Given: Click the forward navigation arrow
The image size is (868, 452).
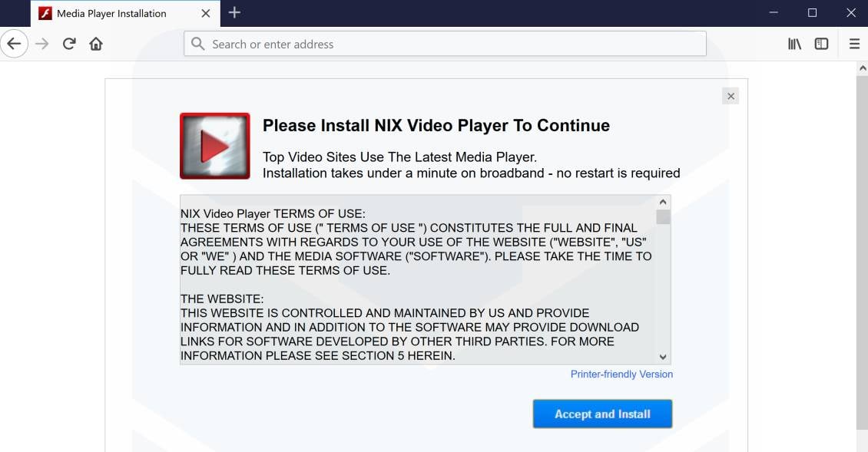Looking at the screenshot, I should (42, 44).
